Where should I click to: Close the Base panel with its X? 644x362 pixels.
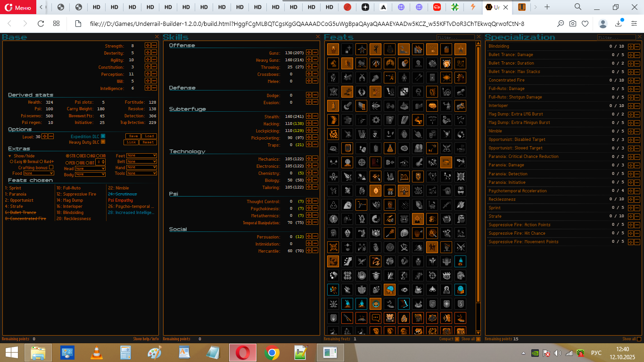pyautogui.click(x=157, y=37)
